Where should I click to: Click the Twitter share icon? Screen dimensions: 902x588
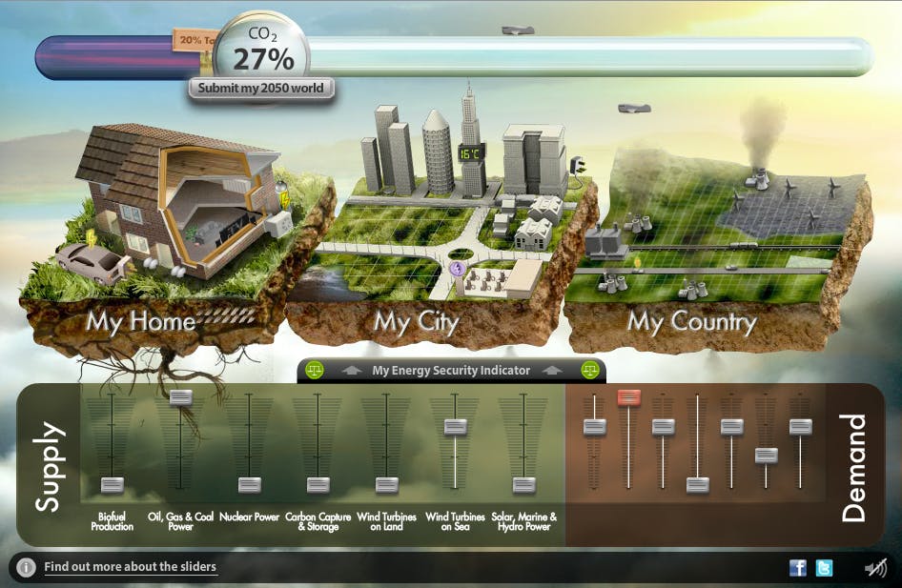(824, 568)
